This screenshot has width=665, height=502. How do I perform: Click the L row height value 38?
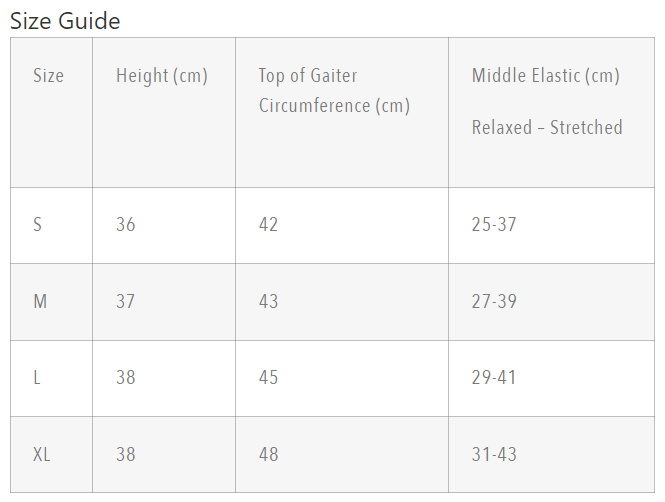126,378
